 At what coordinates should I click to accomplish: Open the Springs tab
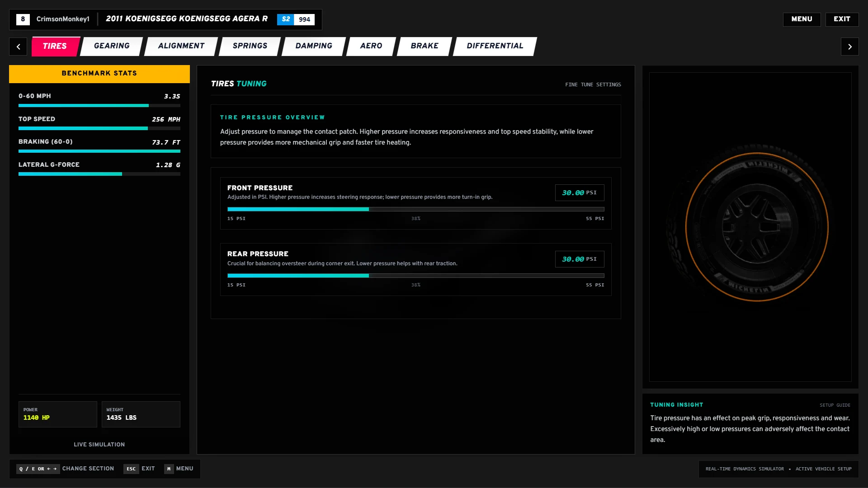(x=250, y=46)
